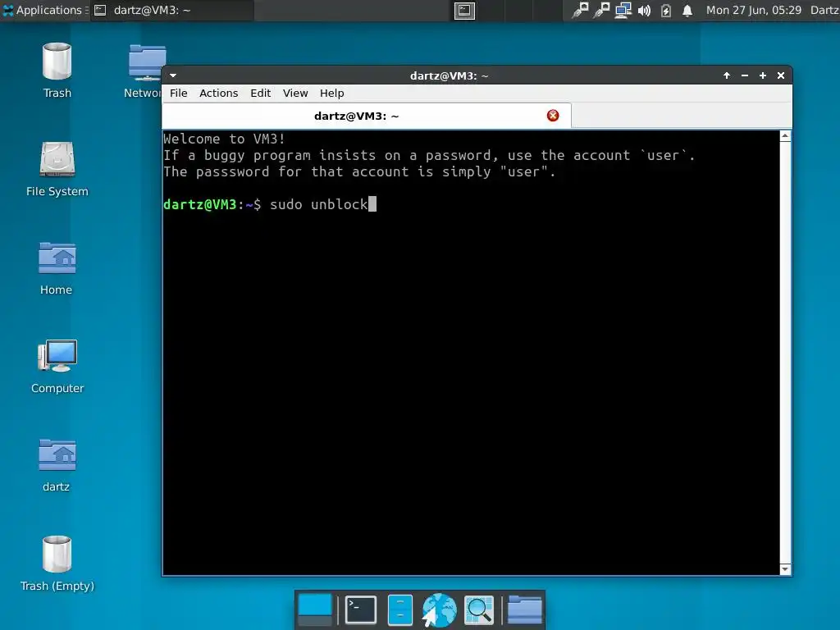Click the second network plug tray icon

tap(601, 11)
